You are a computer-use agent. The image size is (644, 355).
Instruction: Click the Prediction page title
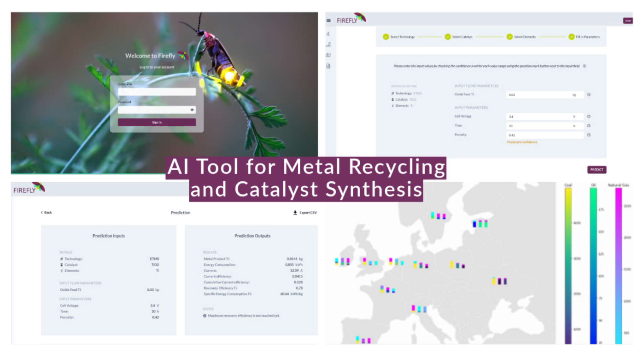pos(180,213)
